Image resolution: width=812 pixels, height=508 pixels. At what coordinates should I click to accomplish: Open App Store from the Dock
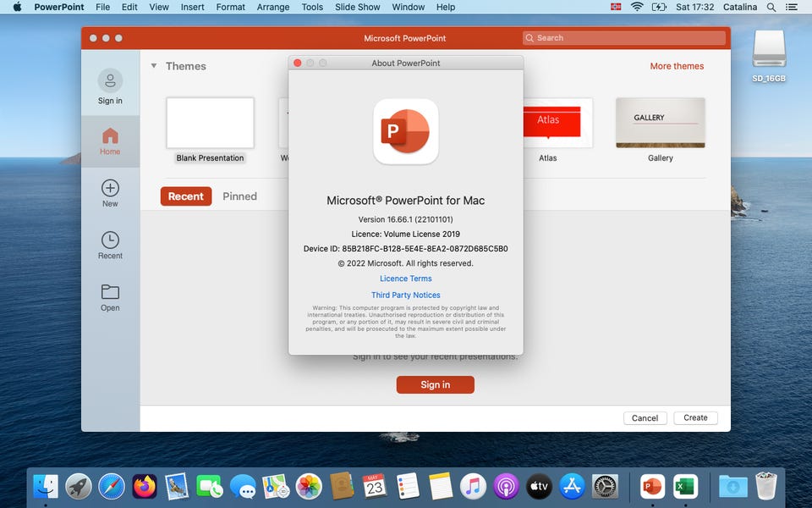pos(572,487)
